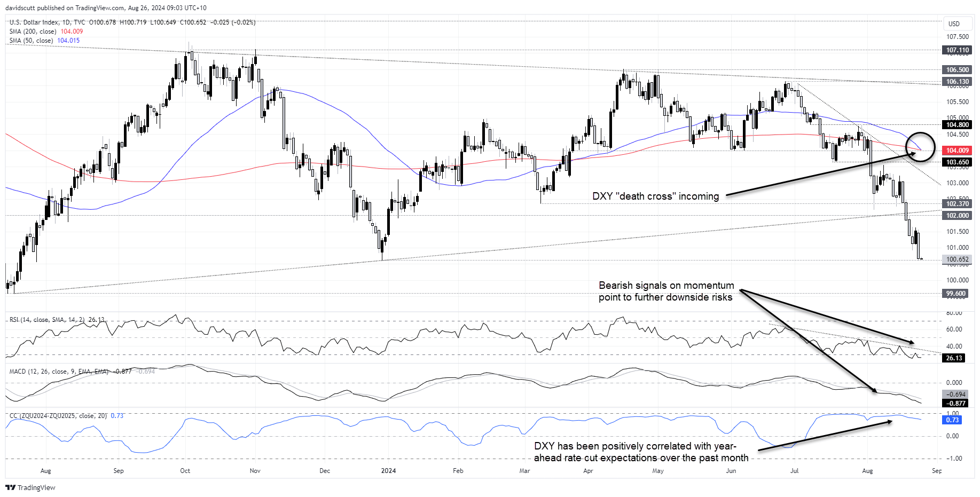Click the Nov label on time axis
Screen dimensions: 980x497
pyautogui.click(x=255, y=471)
